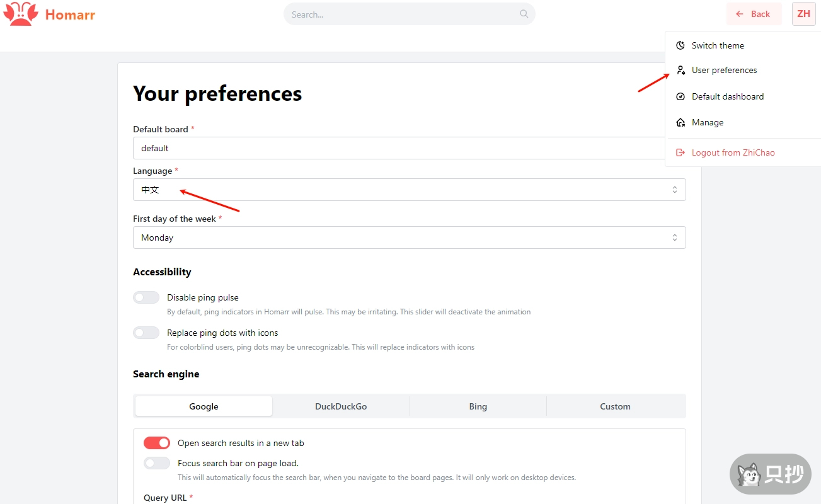Click the home icon next to Manage
Viewport: 821px width, 504px height.
pos(680,122)
